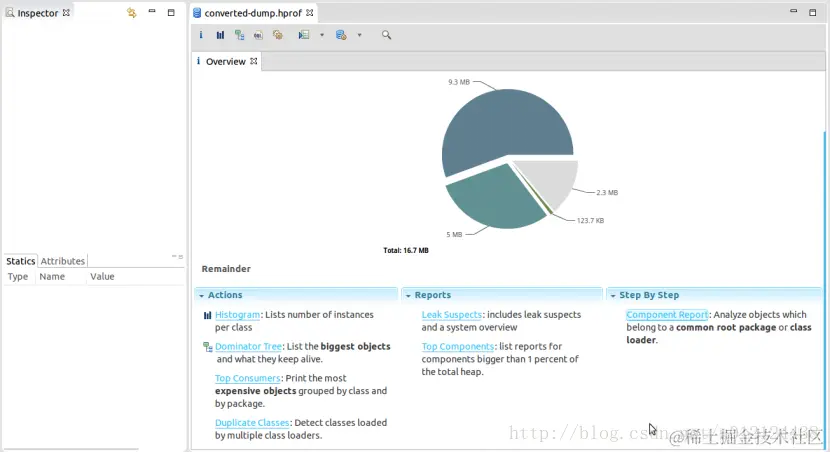
Task: Run expert system test reports toolbar icon
Action: click(x=304, y=35)
